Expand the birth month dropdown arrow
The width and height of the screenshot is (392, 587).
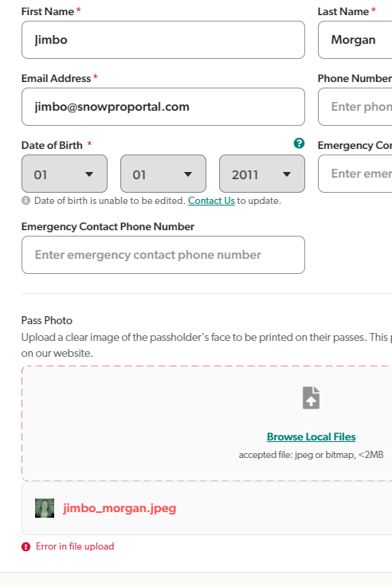click(89, 174)
